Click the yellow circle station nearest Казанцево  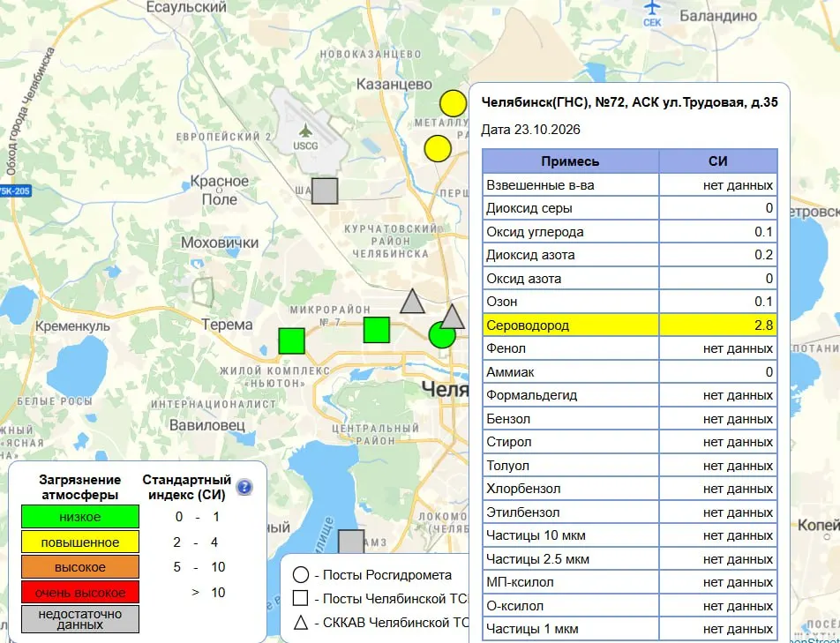[x=454, y=103]
